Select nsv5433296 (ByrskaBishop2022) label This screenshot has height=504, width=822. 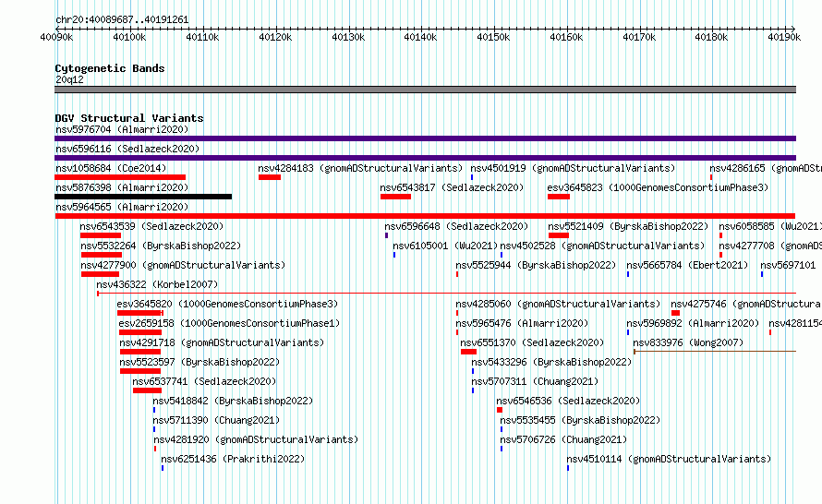click(552, 362)
